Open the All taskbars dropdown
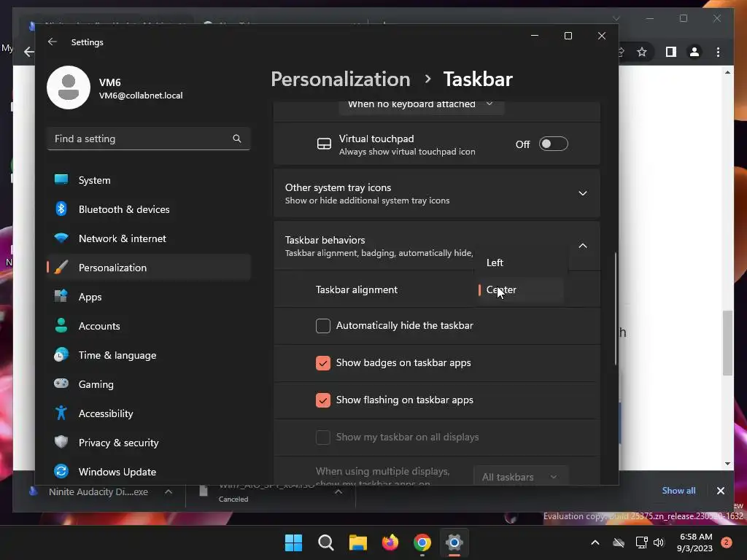 coord(521,477)
